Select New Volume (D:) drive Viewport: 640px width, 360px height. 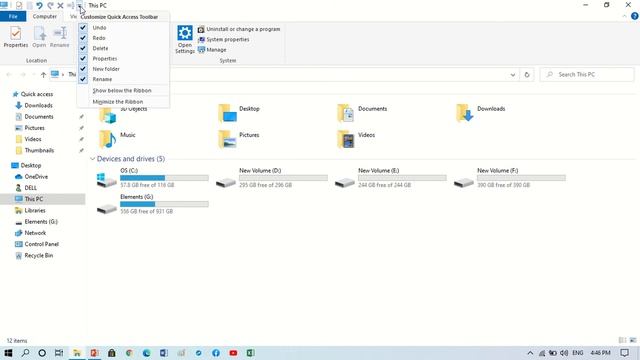pyautogui.click(x=272, y=178)
